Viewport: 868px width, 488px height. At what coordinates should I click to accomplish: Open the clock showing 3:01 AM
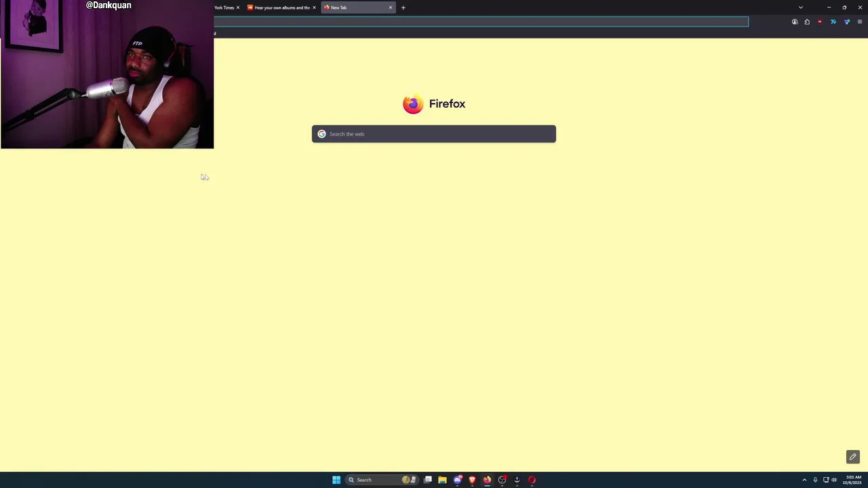(852, 480)
